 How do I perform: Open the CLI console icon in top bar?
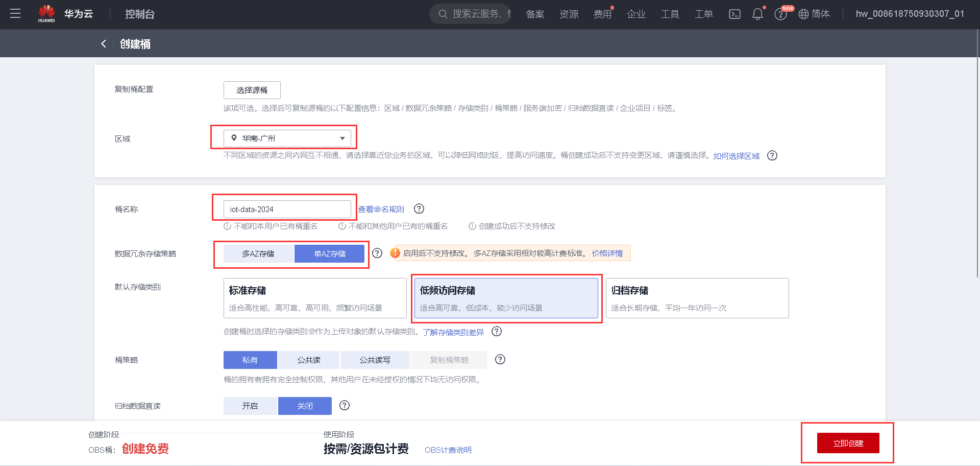[734, 14]
